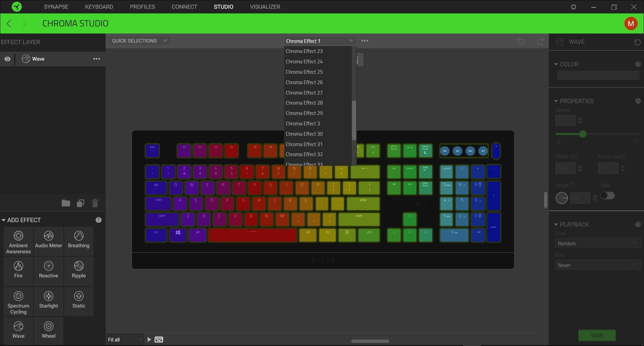Collapse the Color section
Viewport: 644px width, 346px height.
[556, 64]
